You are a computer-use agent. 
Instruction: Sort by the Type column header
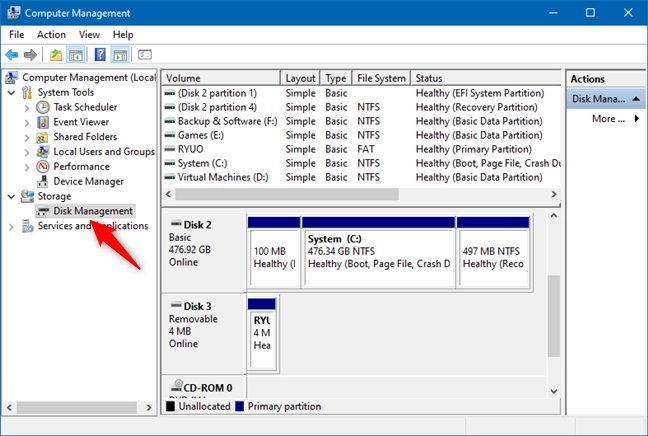(336, 78)
